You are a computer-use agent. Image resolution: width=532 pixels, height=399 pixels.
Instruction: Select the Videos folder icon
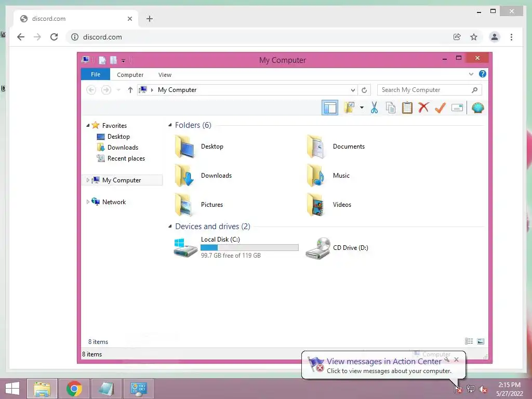(x=316, y=205)
